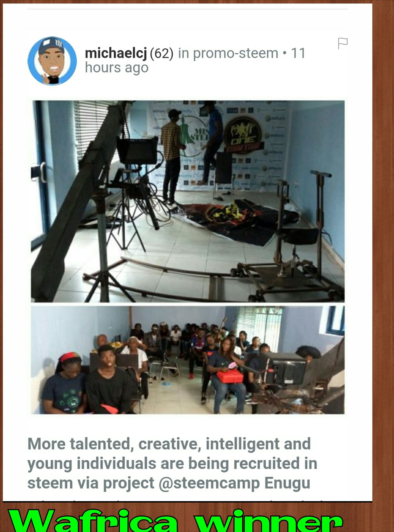Open the promo-steem category link
This screenshot has width=394, height=532.
coord(236,53)
